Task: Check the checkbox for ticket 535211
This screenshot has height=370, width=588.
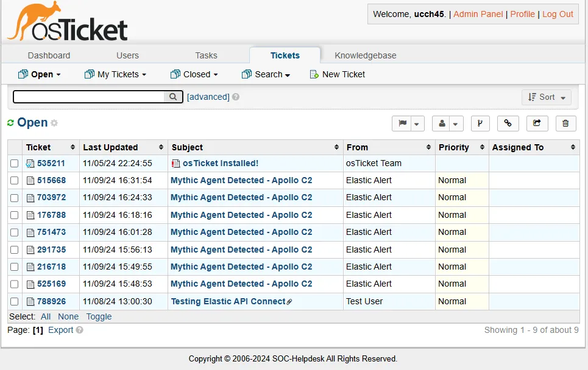Action: [x=15, y=163]
